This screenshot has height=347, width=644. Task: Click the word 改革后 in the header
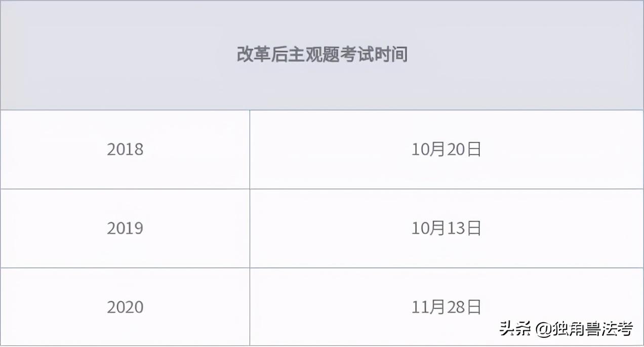(262, 54)
